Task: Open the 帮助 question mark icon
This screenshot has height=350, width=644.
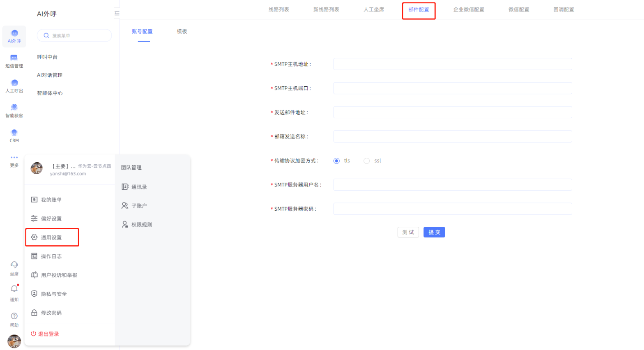Action: pos(14,319)
